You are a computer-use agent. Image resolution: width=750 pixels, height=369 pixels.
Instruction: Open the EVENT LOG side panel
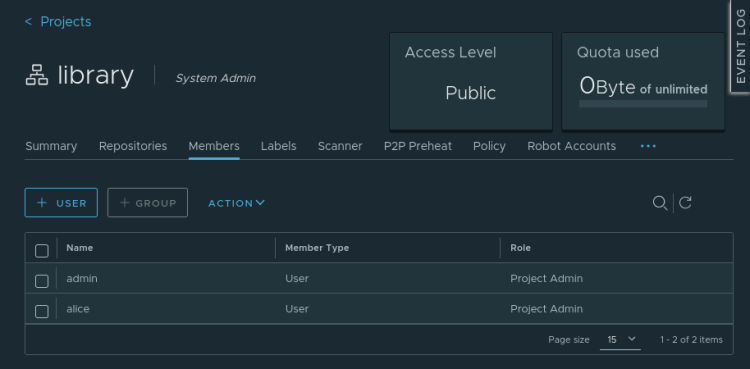click(740, 46)
